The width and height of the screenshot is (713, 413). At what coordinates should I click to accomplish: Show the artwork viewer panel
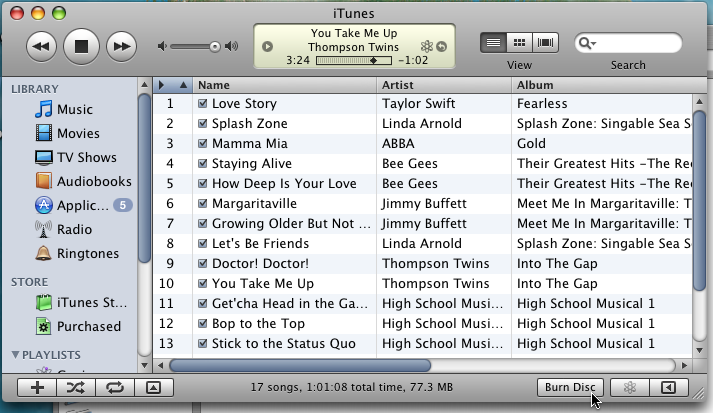(154, 388)
